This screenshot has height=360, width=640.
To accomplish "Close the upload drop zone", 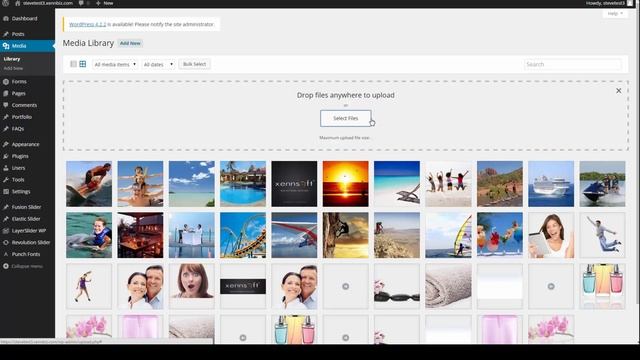I will (618, 91).
